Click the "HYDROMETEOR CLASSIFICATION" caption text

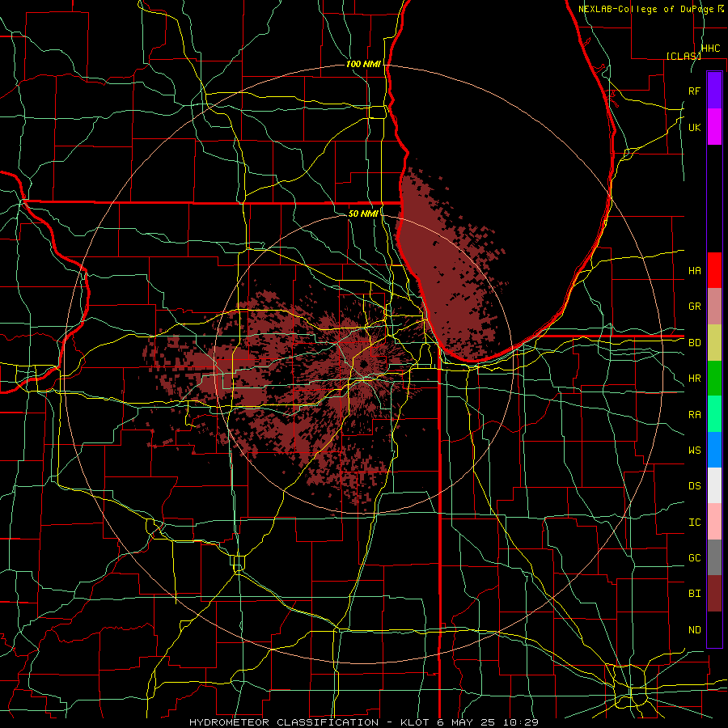tap(284, 722)
